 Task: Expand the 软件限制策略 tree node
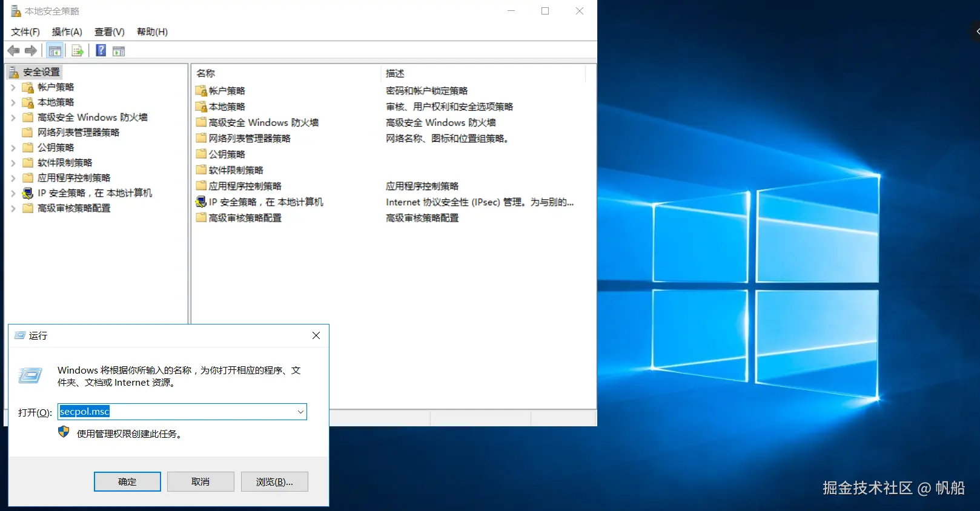(x=13, y=163)
